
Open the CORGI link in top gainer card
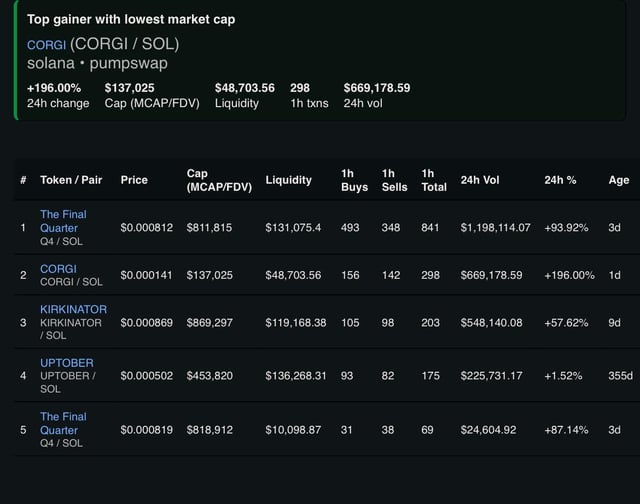coord(45,45)
